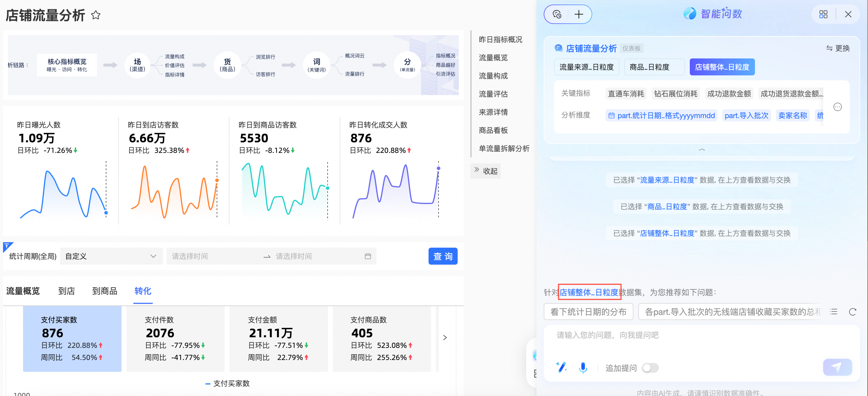Click the part.统计日期 dimension tag

pos(661,116)
